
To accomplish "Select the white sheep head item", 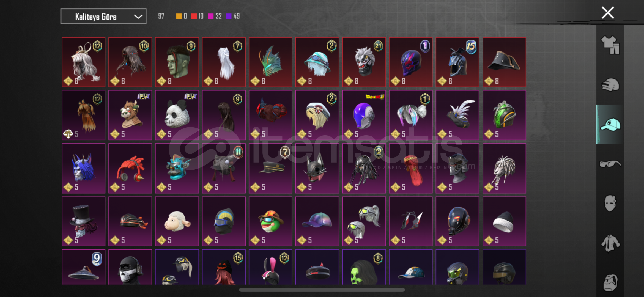I will [x=177, y=221].
